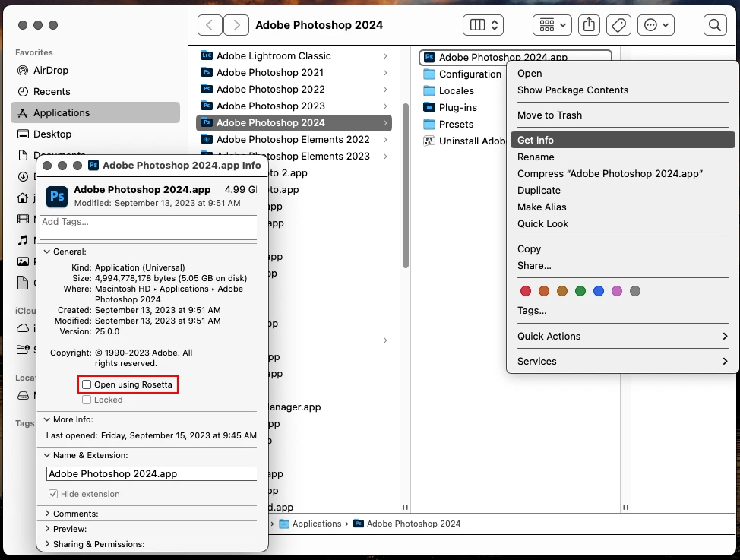Click the Share toolbar icon

click(589, 25)
